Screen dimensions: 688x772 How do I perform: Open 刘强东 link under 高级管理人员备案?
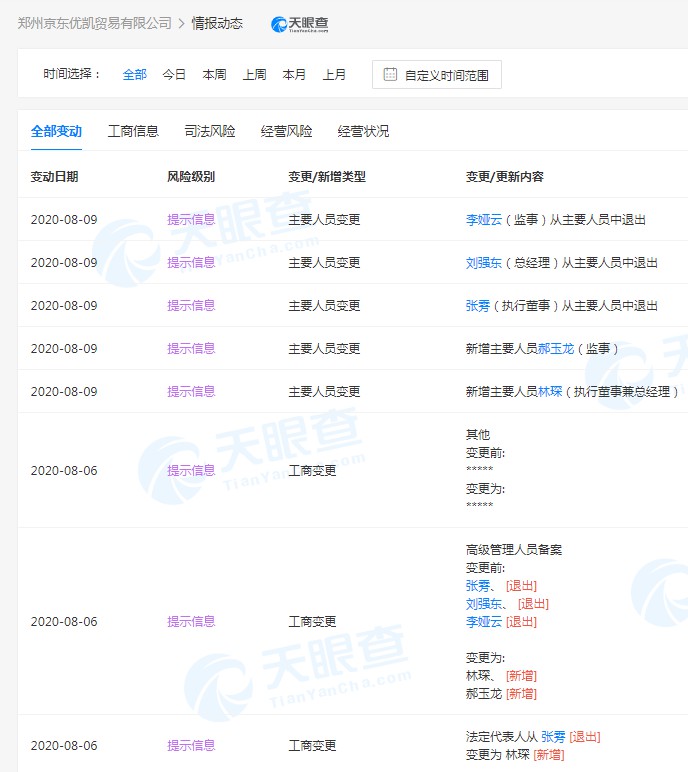click(x=484, y=604)
